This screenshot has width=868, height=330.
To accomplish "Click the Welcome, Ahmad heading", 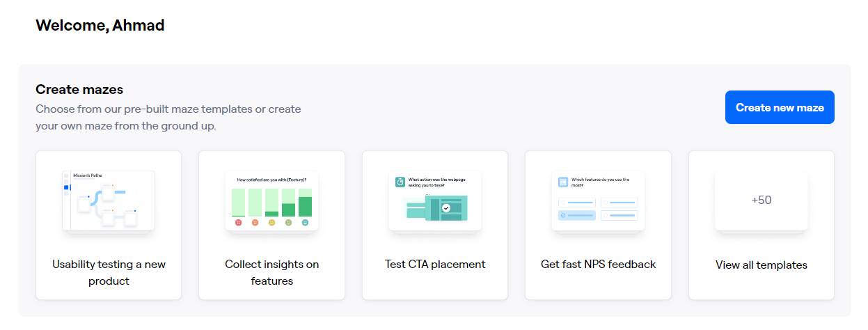I will click(x=100, y=26).
